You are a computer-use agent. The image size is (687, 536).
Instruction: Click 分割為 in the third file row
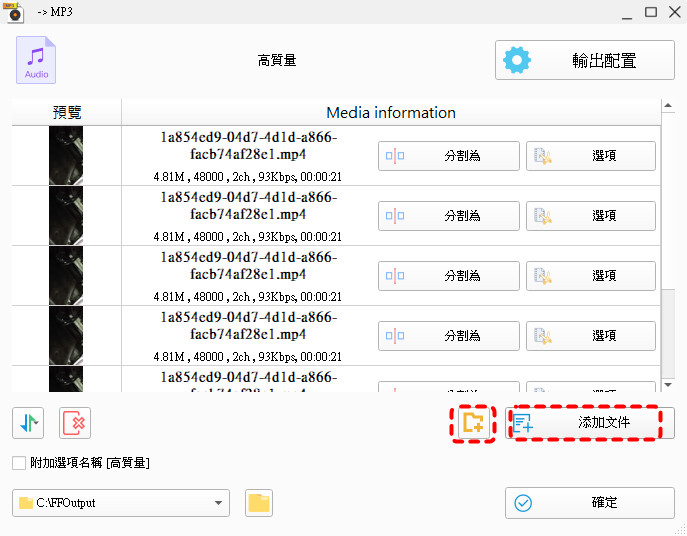[x=449, y=276]
